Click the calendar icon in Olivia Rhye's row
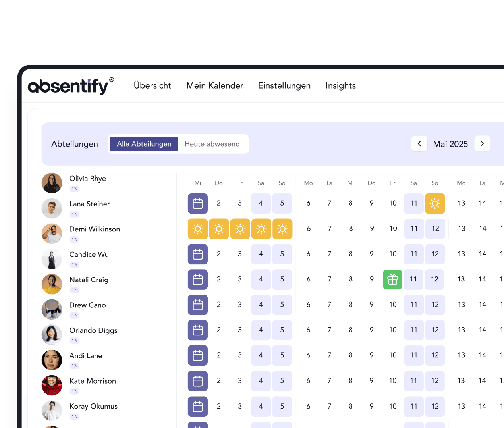Screen dimensions: 504x428 198,204
